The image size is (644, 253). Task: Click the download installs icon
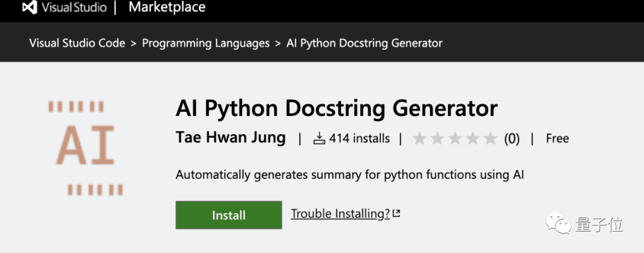(x=319, y=139)
